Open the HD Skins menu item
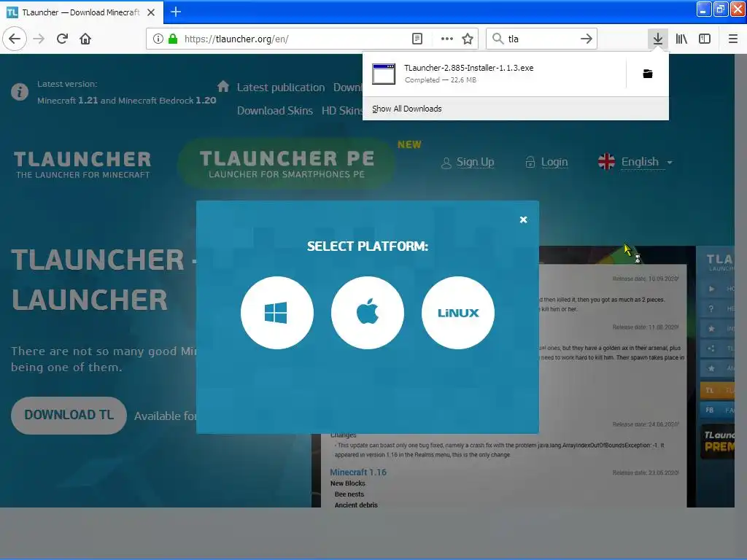Image resolution: width=747 pixels, height=560 pixels. click(x=342, y=111)
